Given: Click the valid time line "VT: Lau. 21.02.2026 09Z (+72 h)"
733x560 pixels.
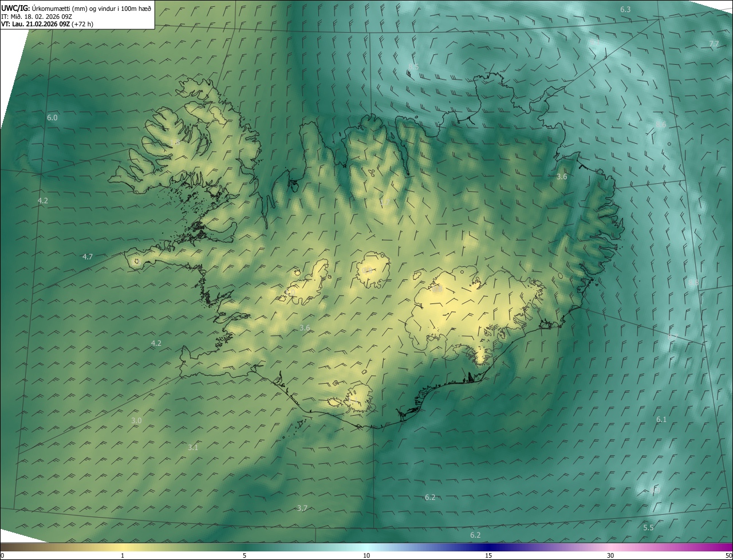Looking at the screenshot, I should pyautogui.click(x=47, y=24).
